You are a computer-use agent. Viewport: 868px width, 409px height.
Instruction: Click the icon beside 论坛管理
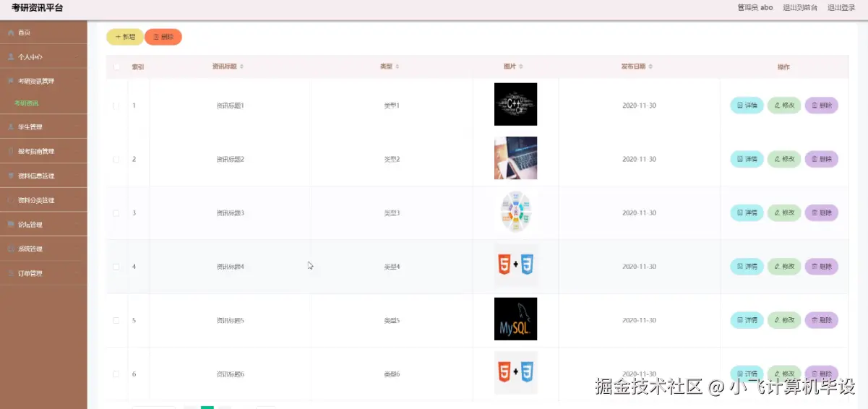pyautogui.click(x=11, y=225)
